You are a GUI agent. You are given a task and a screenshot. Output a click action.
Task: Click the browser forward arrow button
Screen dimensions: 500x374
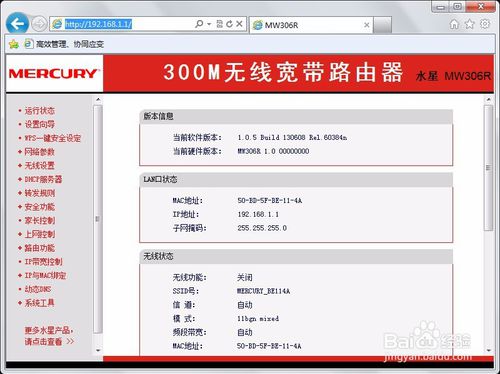[x=39, y=24]
